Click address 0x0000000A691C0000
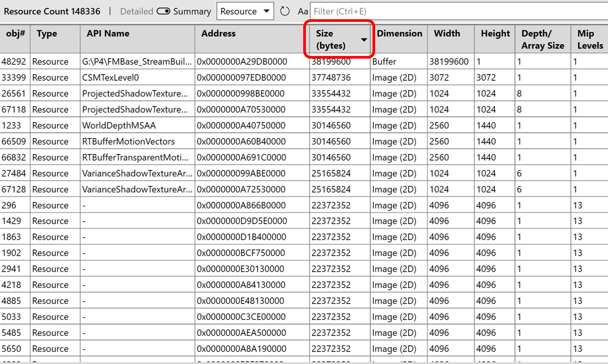The height and width of the screenshot is (364, 608). pos(241,157)
